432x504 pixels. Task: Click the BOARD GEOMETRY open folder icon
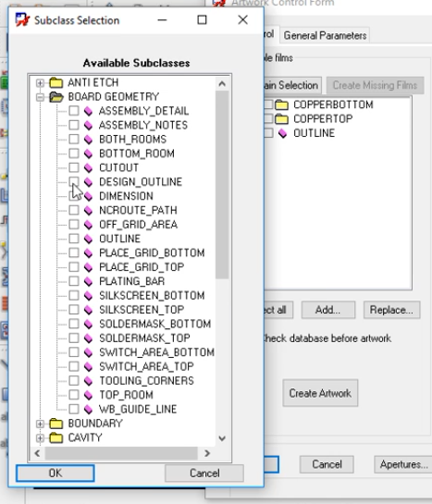tap(56, 97)
